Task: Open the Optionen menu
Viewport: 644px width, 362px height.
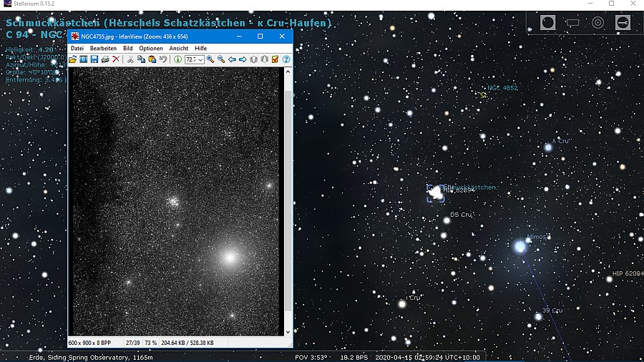Action: point(151,48)
